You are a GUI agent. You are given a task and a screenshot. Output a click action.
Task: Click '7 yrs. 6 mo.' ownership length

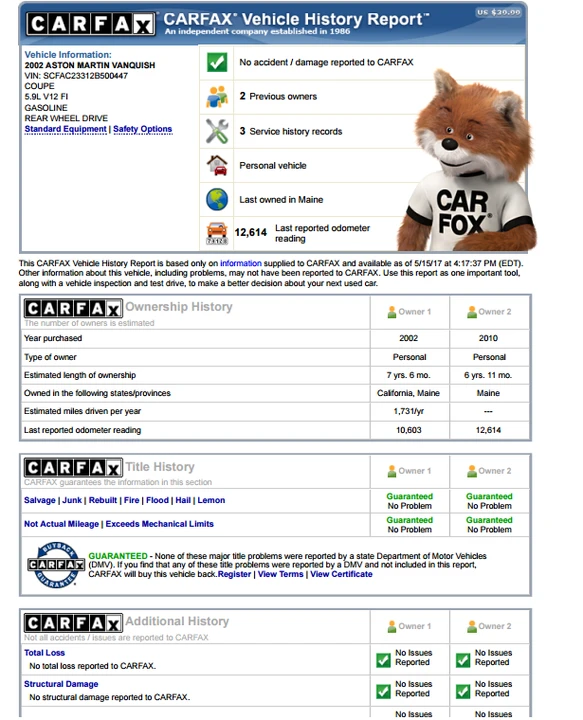tap(409, 375)
